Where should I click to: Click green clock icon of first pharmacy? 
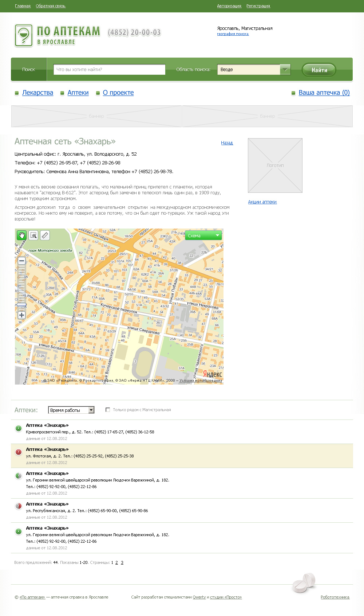click(x=19, y=428)
